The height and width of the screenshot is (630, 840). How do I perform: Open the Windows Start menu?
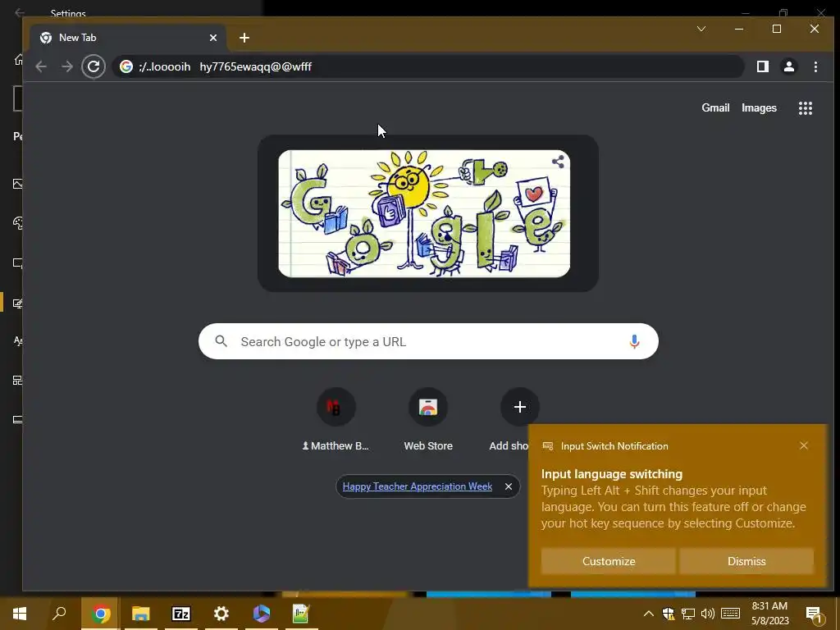point(20,614)
